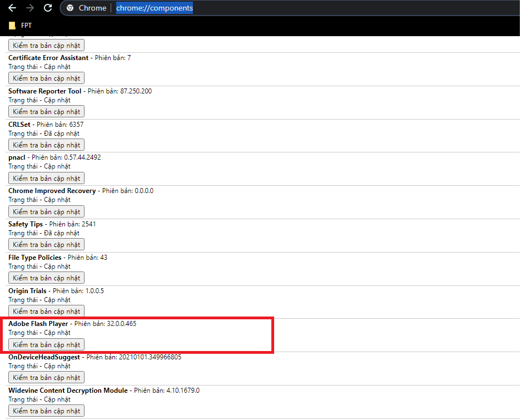The height and width of the screenshot is (420, 521).
Task: Go back using the browser back arrow
Action: pyautogui.click(x=12, y=8)
